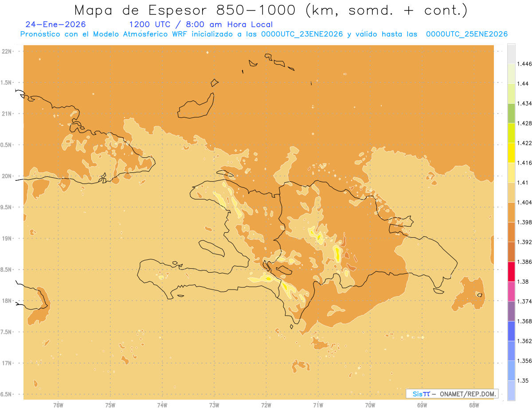The image size is (532, 411).
Task: Select the red 1.38–1.386 legend swatch
Action: click(x=511, y=271)
